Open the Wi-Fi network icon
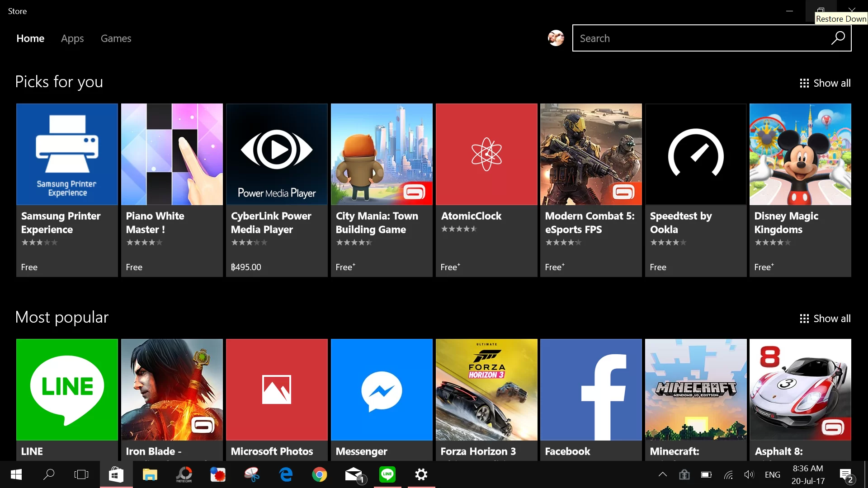Image resolution: width=868 pixels, height=488 pixels. pos(728,474)
